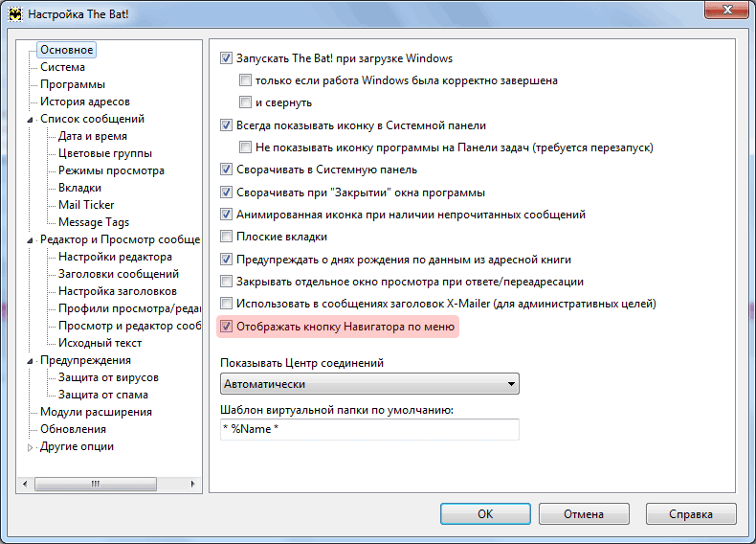Viewport: 756px width, 544px height.
Task: Open the Показывать Центр соединений dropdown
Action: 369,384
